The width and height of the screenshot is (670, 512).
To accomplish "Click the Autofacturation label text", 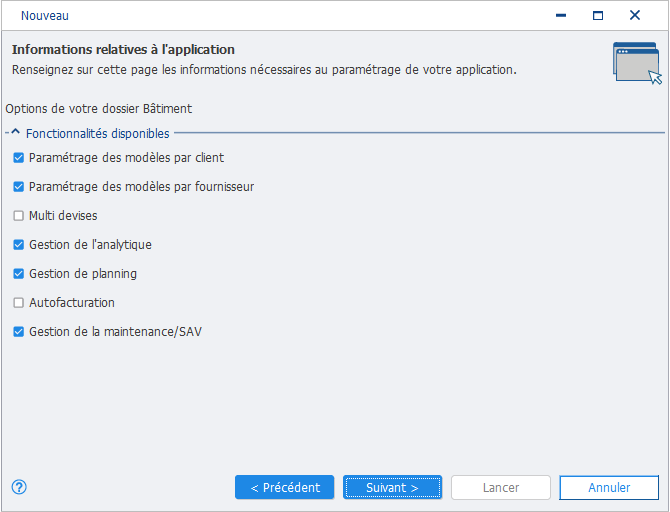I will [x=72, y=303].
